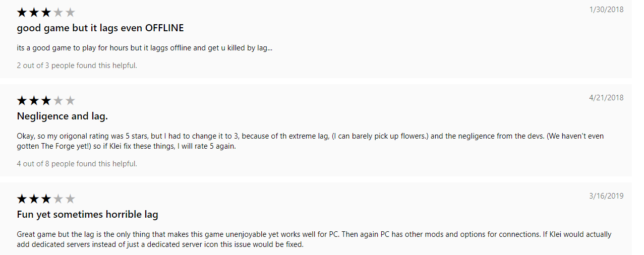Click '2 out of 3 people found this helpful'
Image resolution: width=644 pixels, height=255 pixels.
point(77,66)
